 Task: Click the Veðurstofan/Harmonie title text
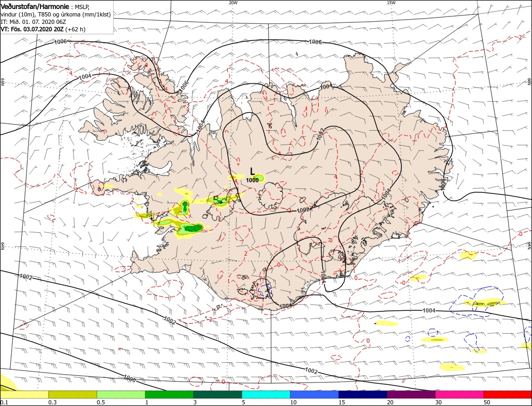[x=35, y=6]
